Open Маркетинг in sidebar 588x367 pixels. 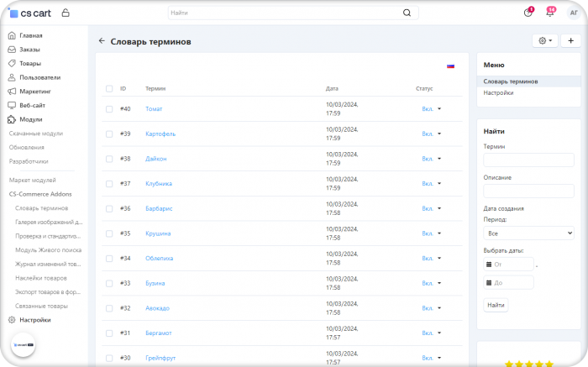point(35,92)
